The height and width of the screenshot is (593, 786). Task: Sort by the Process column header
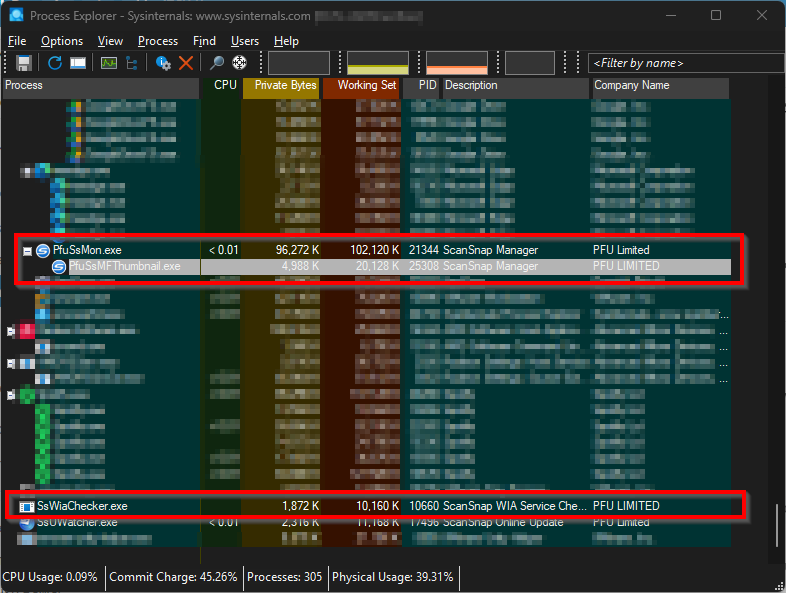pos(101,86)
